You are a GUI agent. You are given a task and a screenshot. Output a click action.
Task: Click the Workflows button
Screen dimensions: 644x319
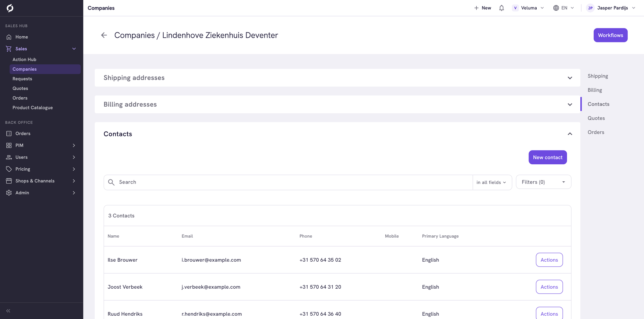[x=611, y=35]
